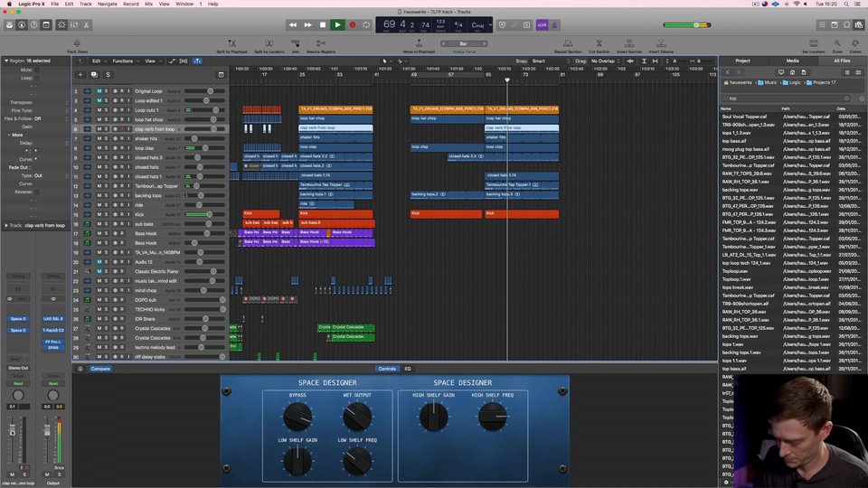Viewport: 868px width, 488px height.
Task: Open the Library button in control bar
Action: 9,25
